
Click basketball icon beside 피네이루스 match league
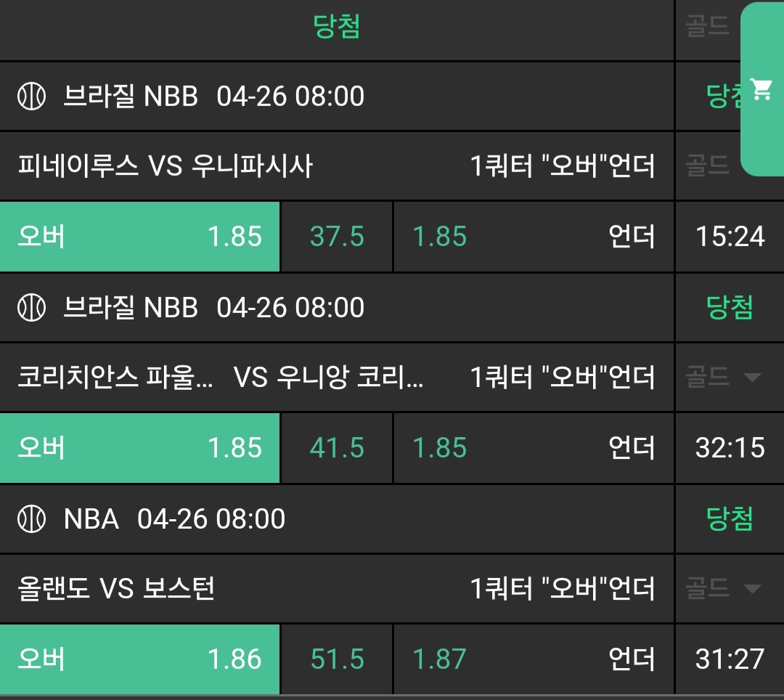[31, 97]
